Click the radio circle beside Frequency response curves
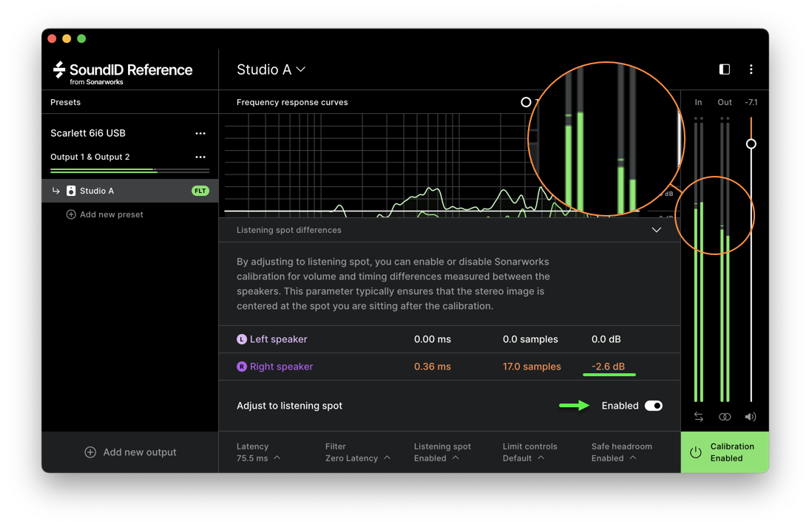 tap(526, 102)
